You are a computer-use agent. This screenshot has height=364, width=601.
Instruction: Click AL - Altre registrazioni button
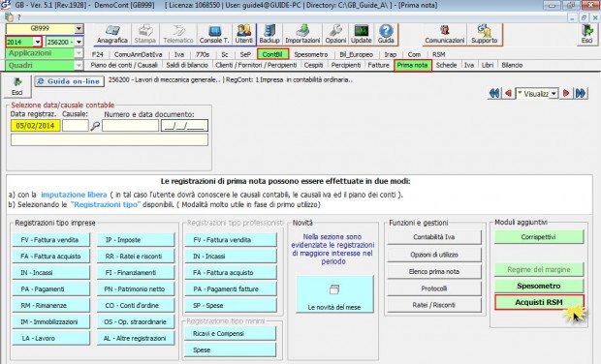136,339
